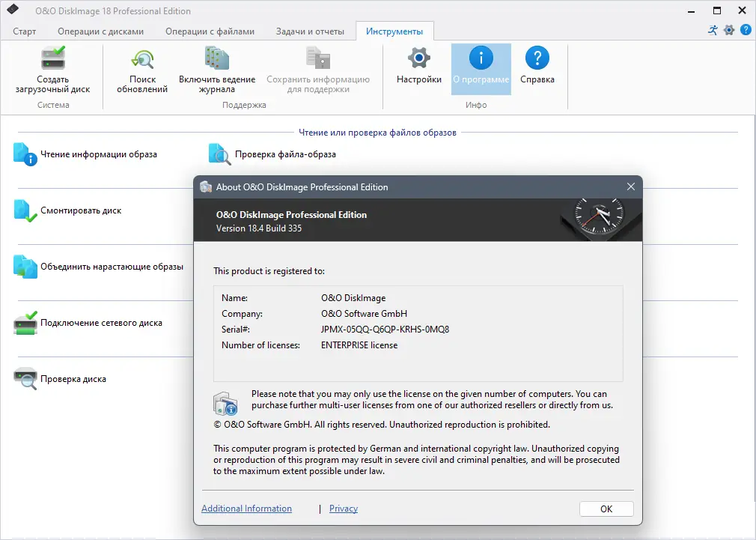Click the ENTERPRISE license text
The width and height of the screenshot is (756, 540).
(x=359, y=345)
